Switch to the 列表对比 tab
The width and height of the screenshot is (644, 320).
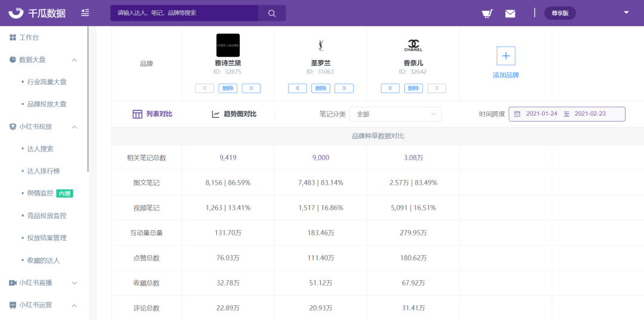click(153, 114)
